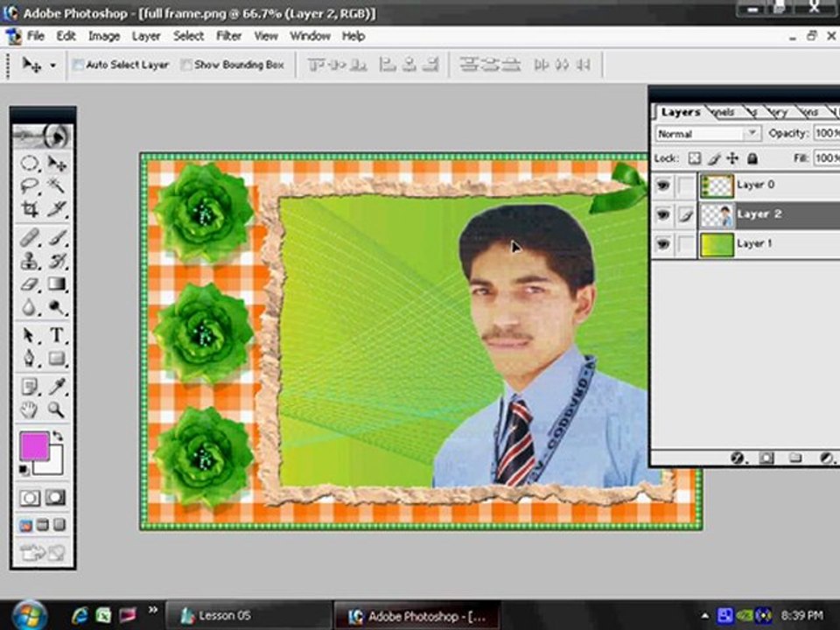840x630 pixels.
Task: Select the Clone Stamp tool
Action: pyautogui.click(x=30, y=261)
